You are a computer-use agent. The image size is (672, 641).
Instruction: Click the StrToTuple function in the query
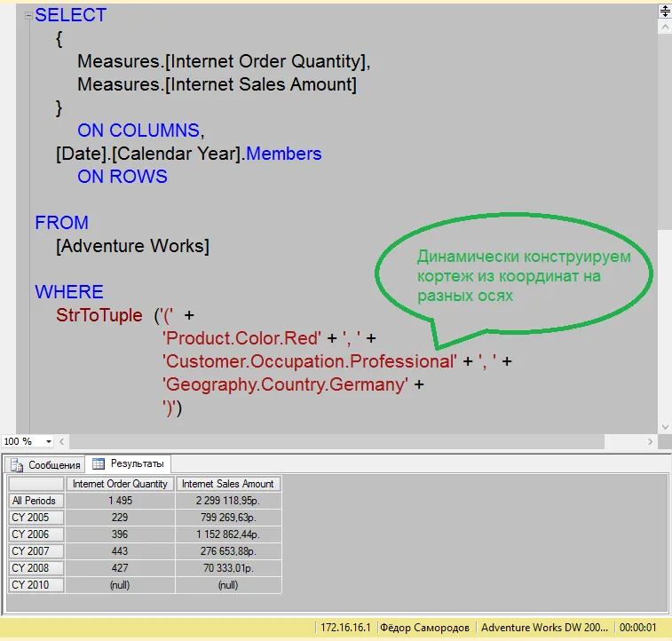[x=99, y=315]
